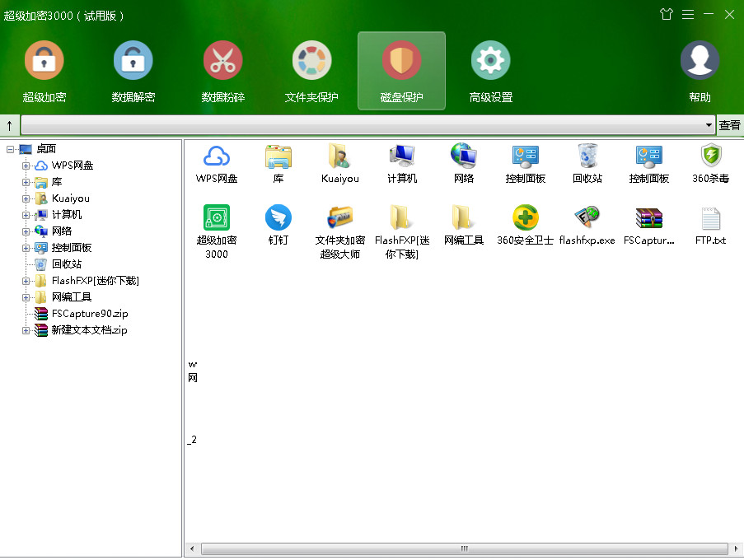Image resolution: width=744 pixels, height=560 pixels.
Task: Open the 文件夹保护 tool
Action: click(x=311, y=71)
